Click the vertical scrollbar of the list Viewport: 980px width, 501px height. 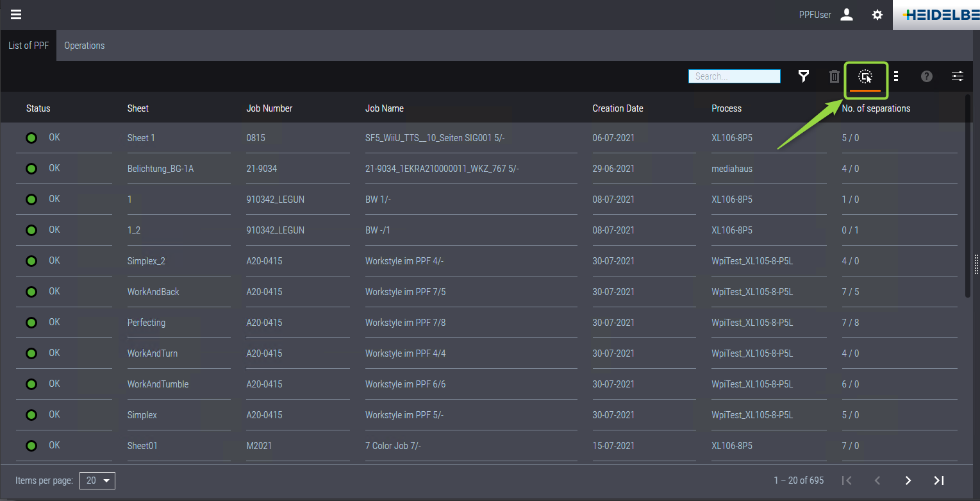(968, 192)
